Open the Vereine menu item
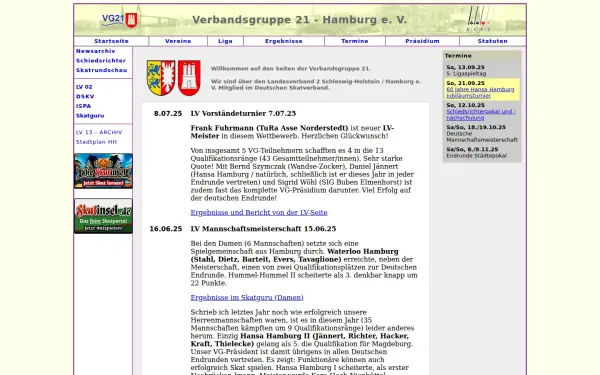Viewport: 600px width, 375px height. 178,41
